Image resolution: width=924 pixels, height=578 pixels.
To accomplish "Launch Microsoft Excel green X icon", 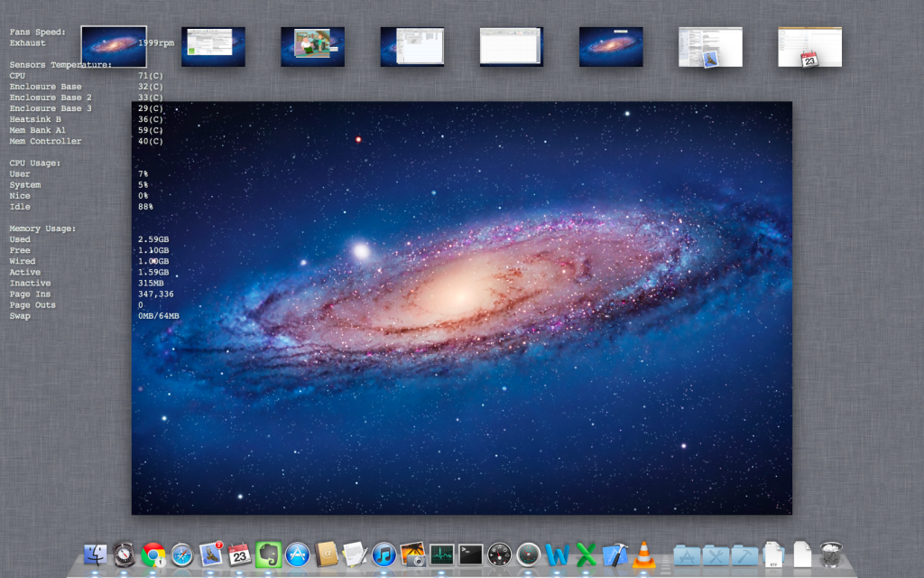I will click(586, 555).
